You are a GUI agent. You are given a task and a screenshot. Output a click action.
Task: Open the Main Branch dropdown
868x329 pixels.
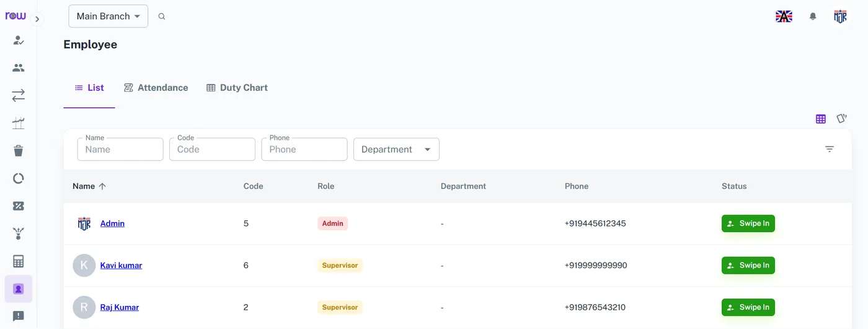[x=108, y=16]
